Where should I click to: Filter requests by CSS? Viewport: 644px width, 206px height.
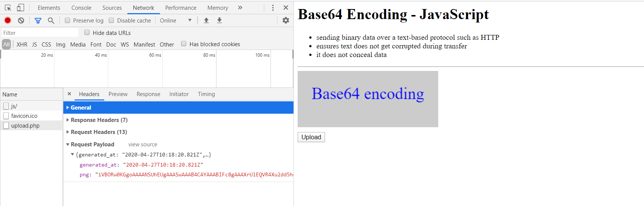point(46,44)
